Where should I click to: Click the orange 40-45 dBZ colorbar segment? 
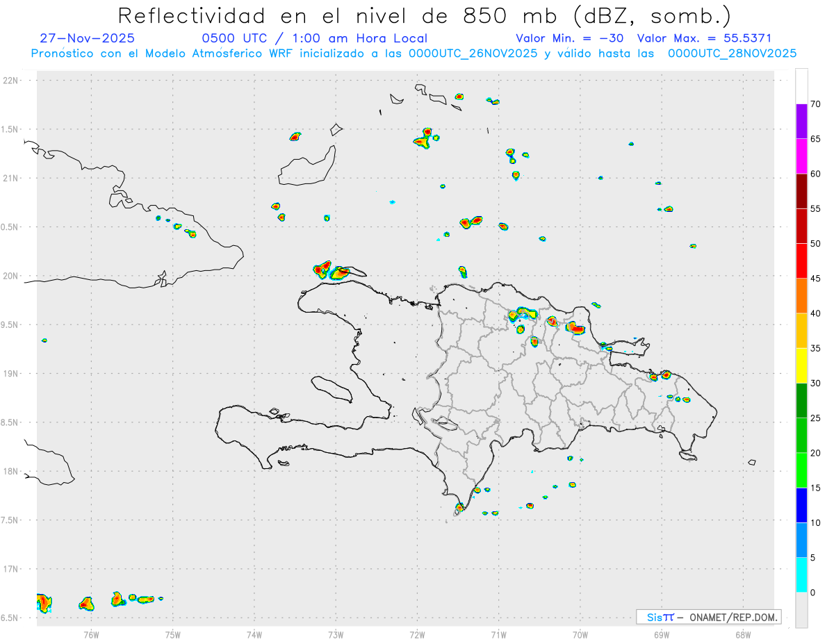[x=801, y=296]
